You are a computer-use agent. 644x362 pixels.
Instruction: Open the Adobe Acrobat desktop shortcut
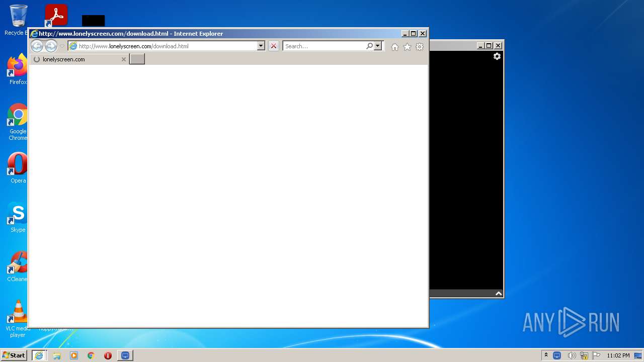click(x=56, y=16)
